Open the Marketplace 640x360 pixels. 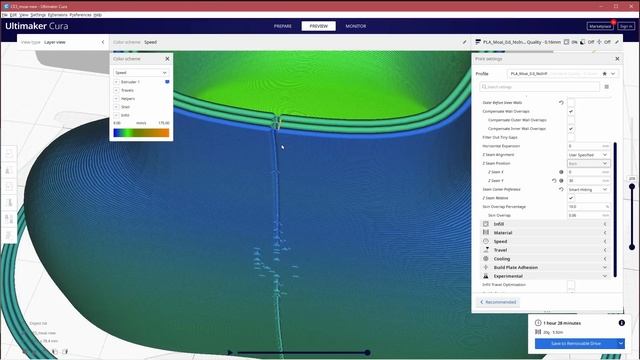tap(600, 26)
